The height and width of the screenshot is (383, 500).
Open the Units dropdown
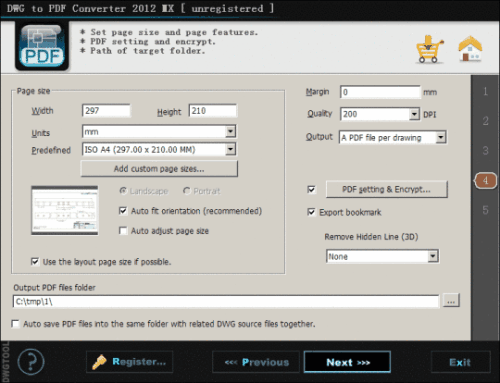[230, 132]
